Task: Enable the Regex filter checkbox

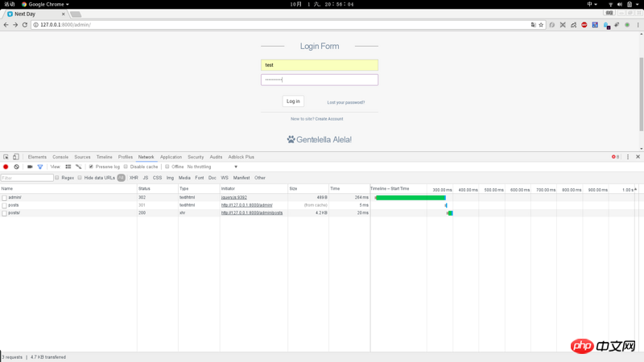Action: pyautogui.click(x=57, y=178)
